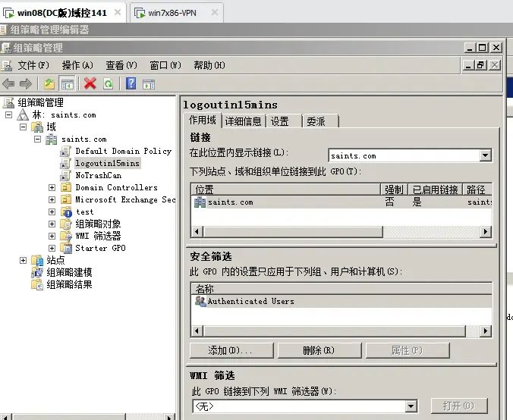This screenshot has height=420, width=513.
Task: Click the Forward arrow toolbar icon
Action: coord(26,84)
